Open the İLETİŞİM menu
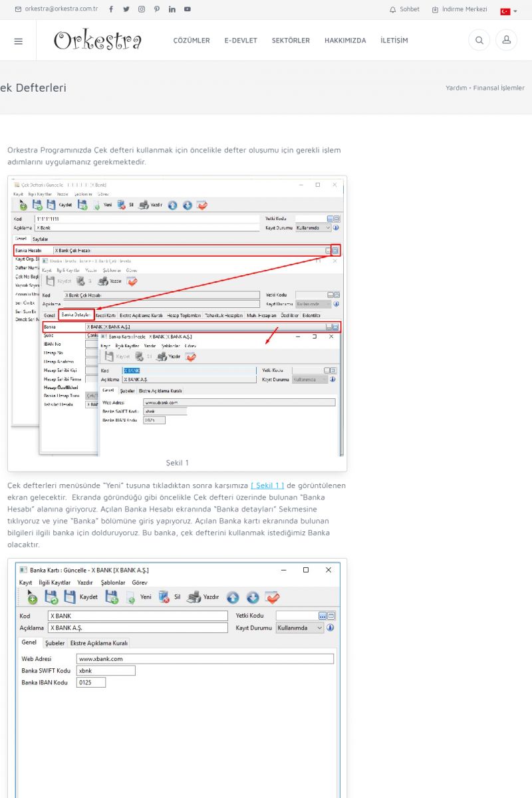This screenshot has height=798, width=532. point(394,41)
